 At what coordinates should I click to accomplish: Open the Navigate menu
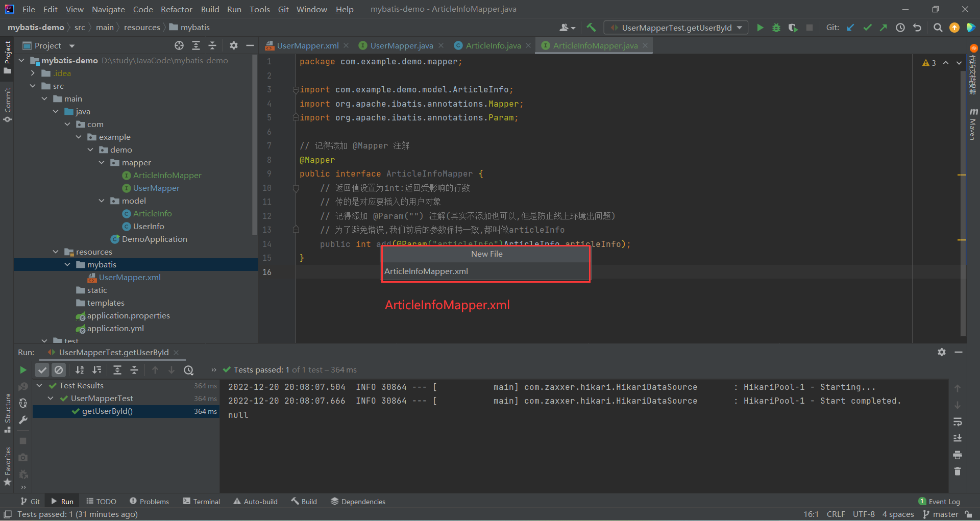[108, 9]
